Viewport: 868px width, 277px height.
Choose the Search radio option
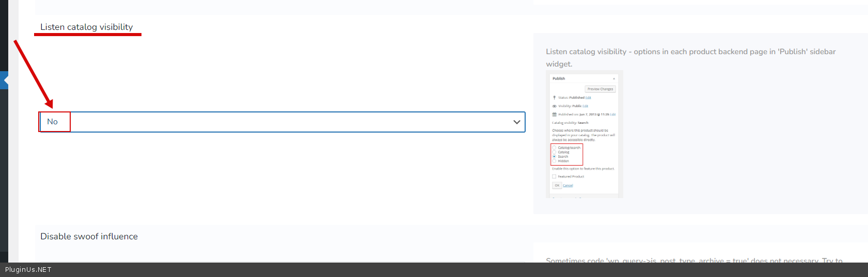click(x=555, y=156)
